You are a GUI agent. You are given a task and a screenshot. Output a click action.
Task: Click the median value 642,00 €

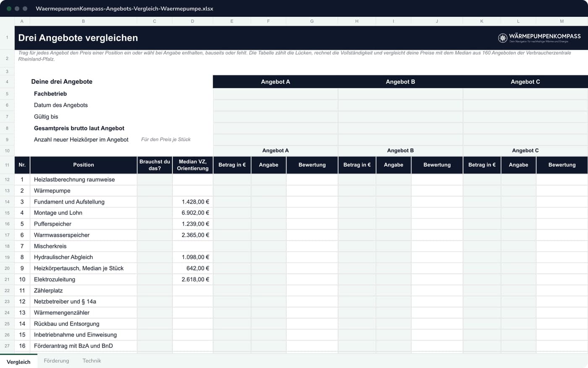pyautogui.click(x=193, y=268)
